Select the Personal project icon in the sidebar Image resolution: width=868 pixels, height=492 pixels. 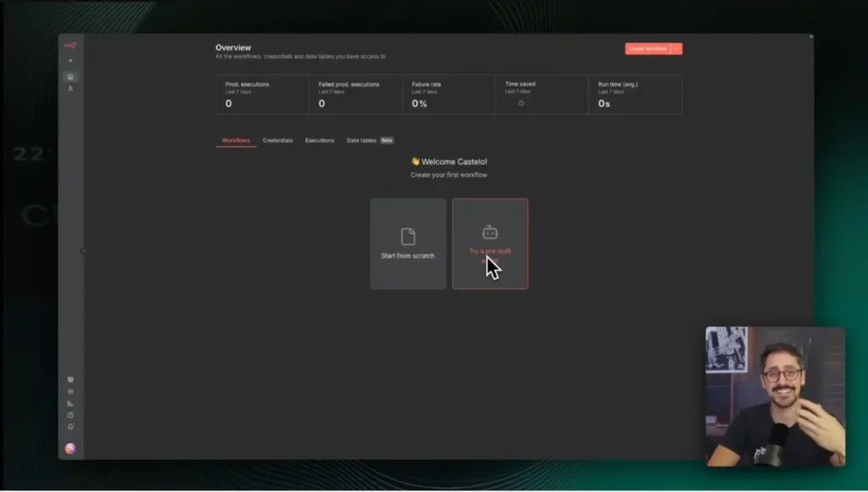[x=71, y=87]
